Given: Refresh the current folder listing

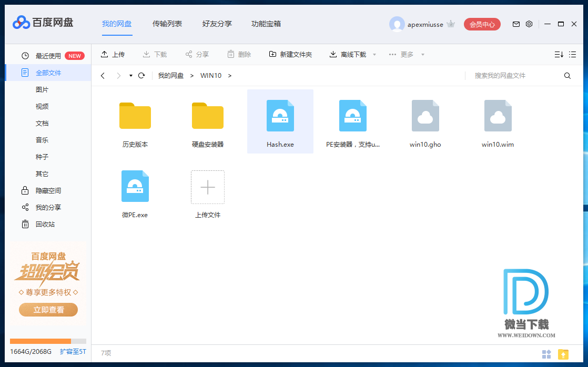Looking at the screenshot, I should (141, 76).
